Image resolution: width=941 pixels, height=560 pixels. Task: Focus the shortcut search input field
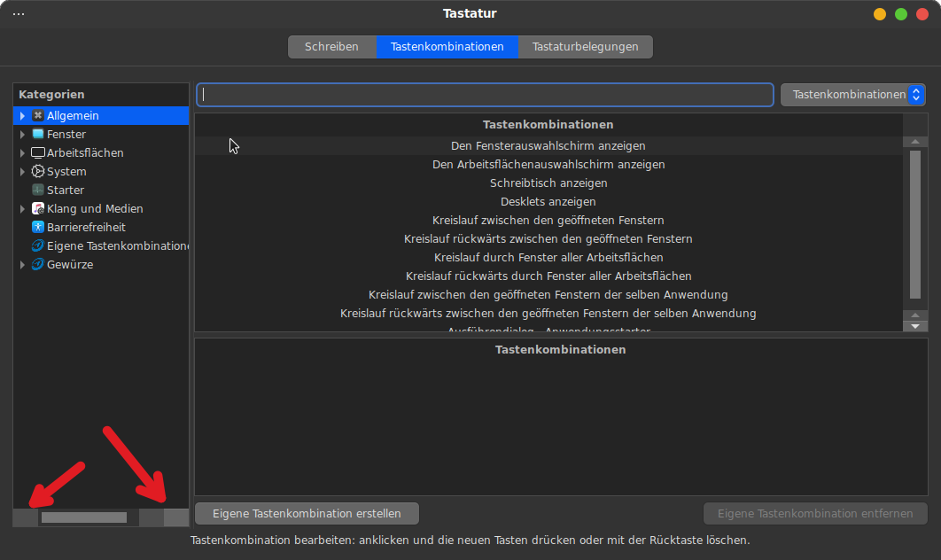[485, 95]
